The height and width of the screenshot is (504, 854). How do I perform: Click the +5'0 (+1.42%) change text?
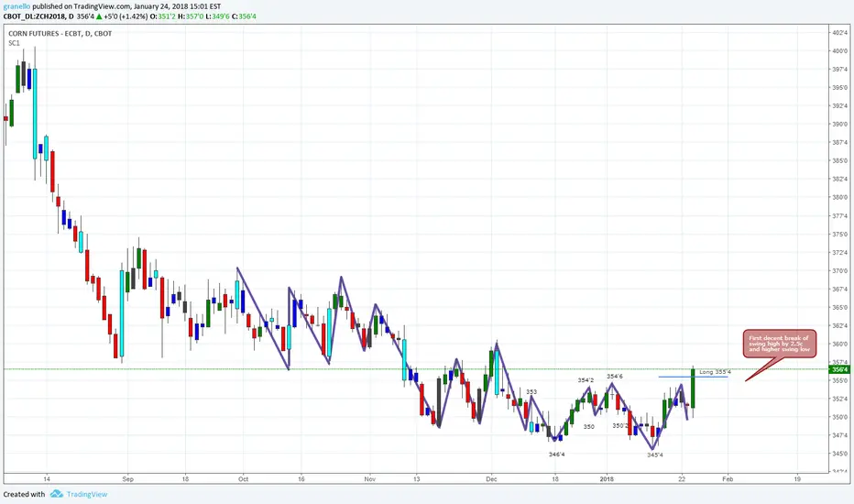126,16
